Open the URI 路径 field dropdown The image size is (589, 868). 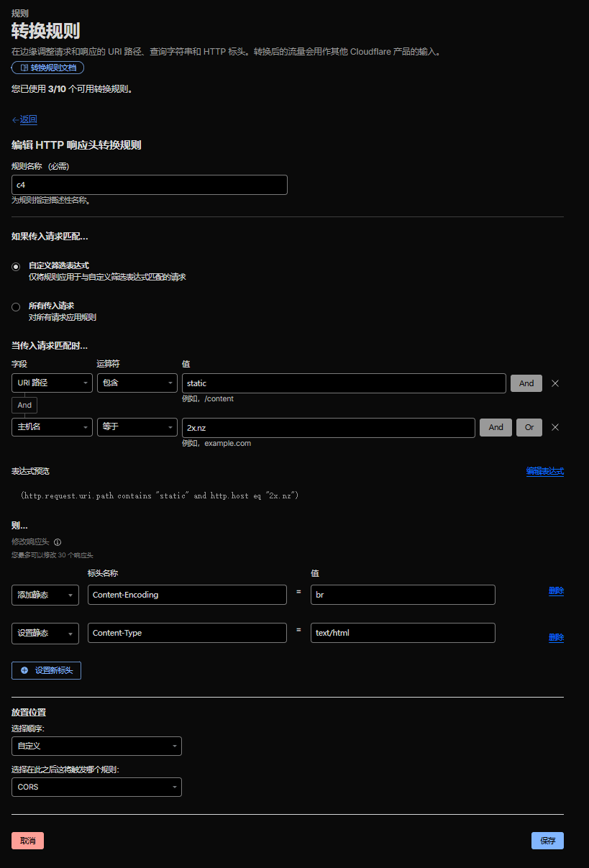coord(52,383)
